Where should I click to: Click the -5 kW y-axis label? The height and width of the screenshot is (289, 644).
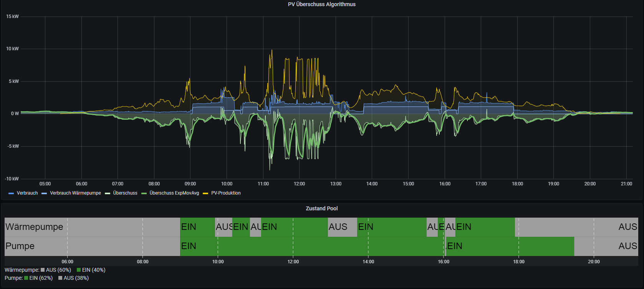pyautogui.click(x=13, y=146)
